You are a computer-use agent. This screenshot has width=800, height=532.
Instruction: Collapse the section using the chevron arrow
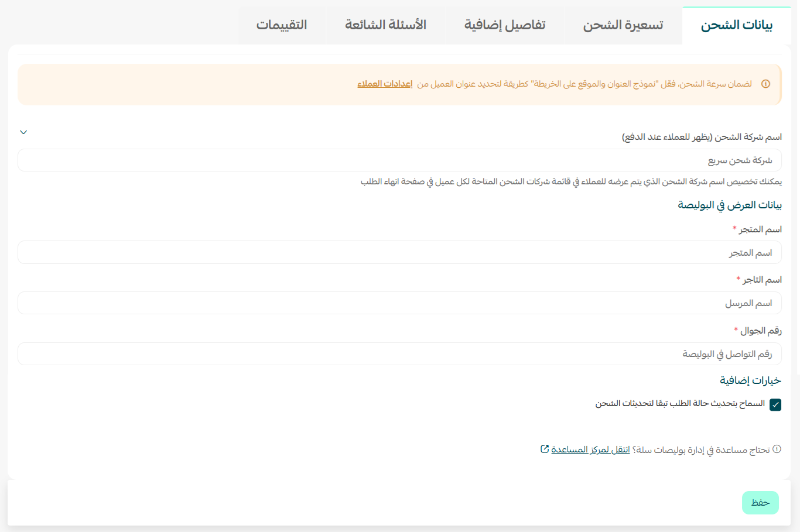pos(23,132)
